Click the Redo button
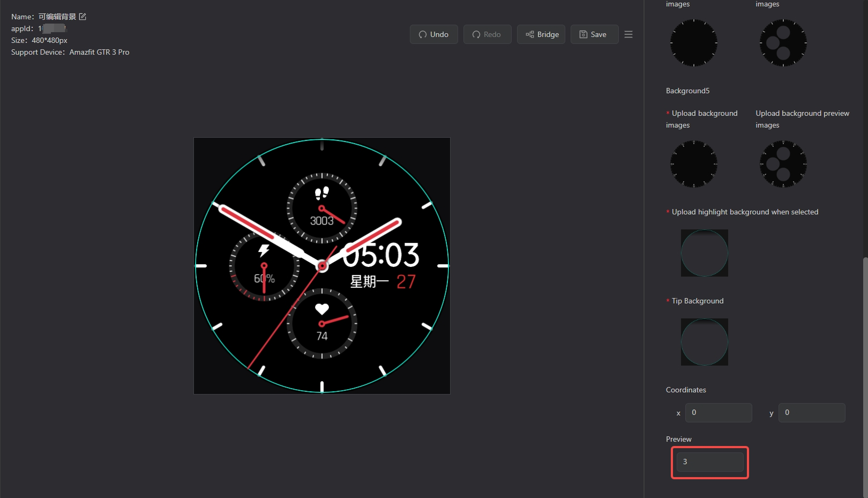 pos(487,34)
